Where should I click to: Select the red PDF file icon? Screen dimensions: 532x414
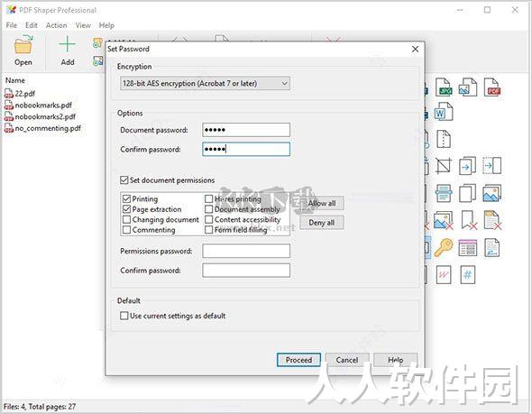[x=492, y=87]
